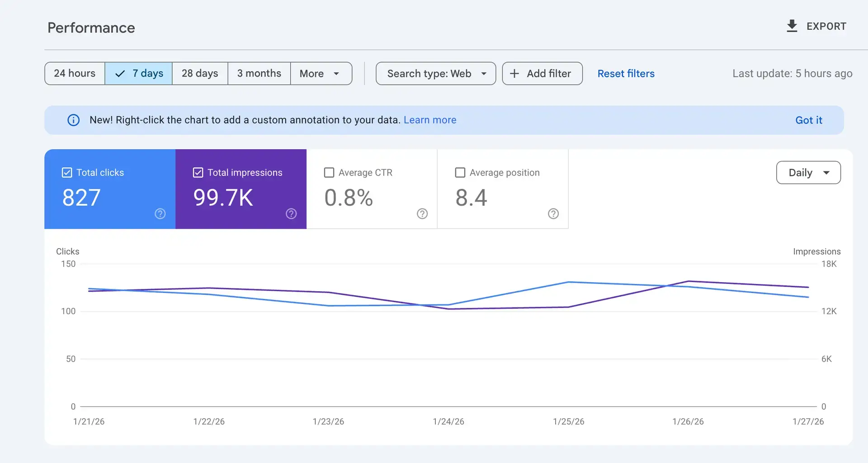Click the question mark on Average CTR card
Image resolution: width=868 pixels, height=463 pixels.
(x=422, y=213)
